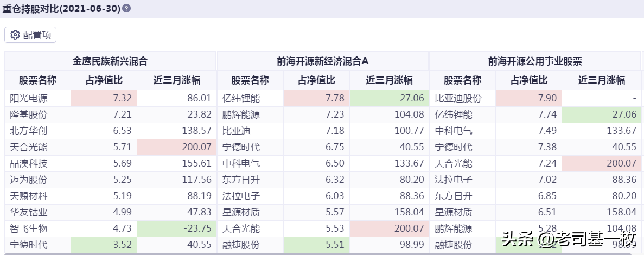This screenshot has width=644, height=255.
Task: Select the 北方华创 stock name
Action: click(29, 131)
